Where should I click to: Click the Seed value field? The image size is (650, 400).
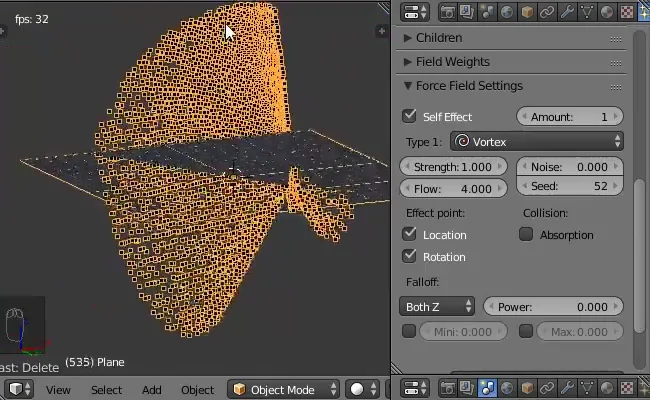(x=570, y=187)
